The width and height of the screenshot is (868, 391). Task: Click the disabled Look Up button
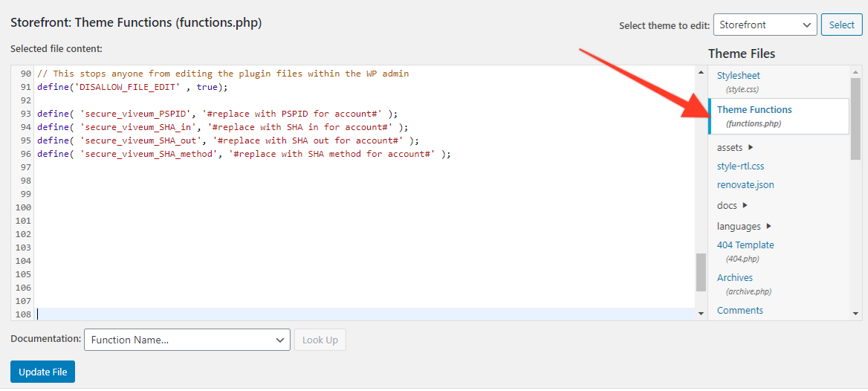[320, 340]
